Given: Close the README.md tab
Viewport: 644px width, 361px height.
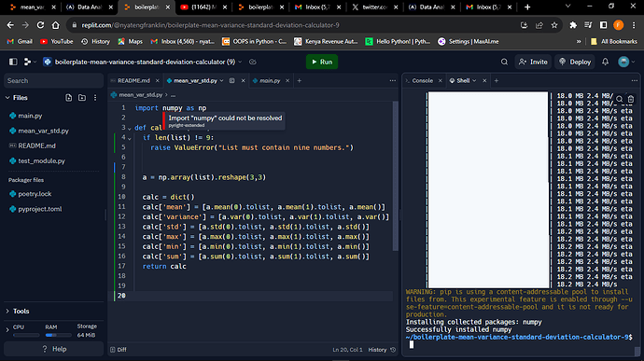Looking at the screenshot, I should point(157,81).
